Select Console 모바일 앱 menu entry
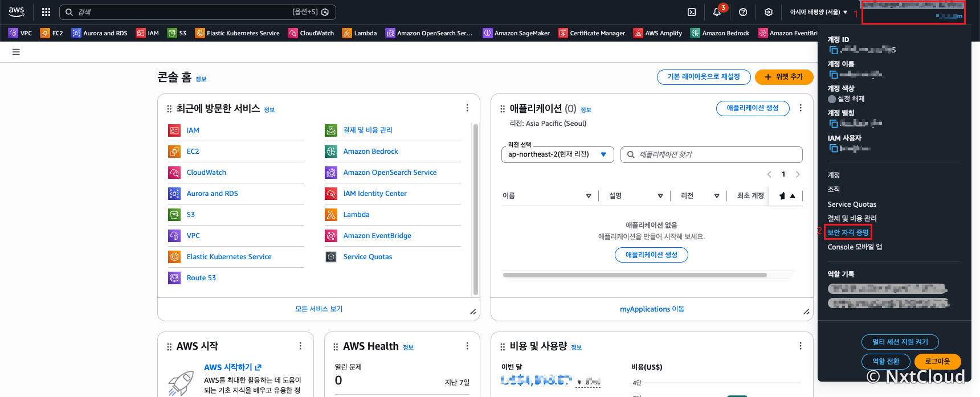 pyautogui.click(x=855, y=247)
